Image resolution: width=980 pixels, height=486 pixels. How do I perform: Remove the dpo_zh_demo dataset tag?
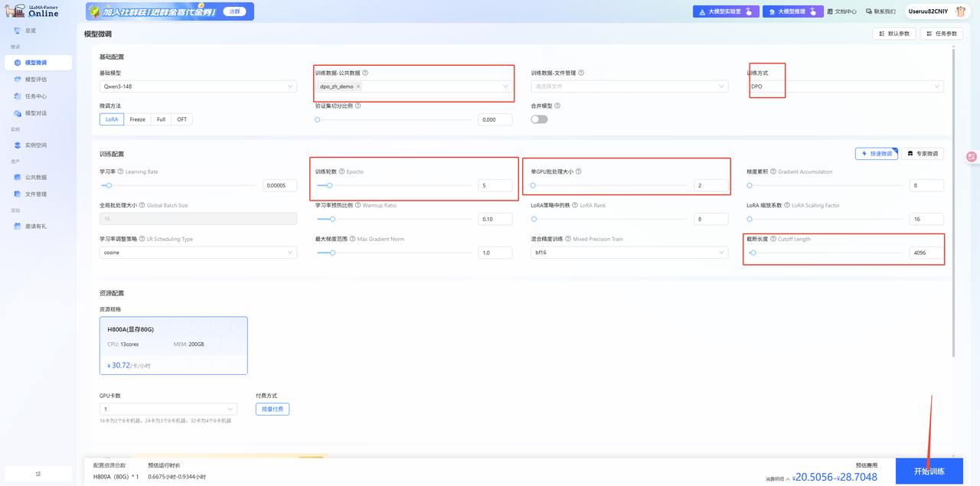(x=358, y=86)
